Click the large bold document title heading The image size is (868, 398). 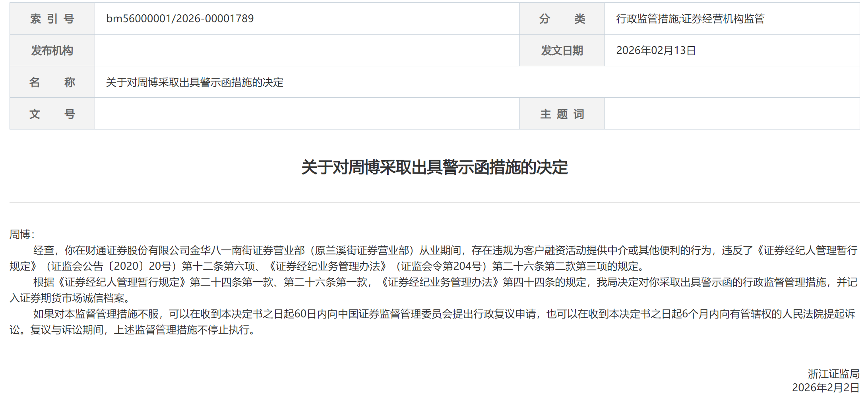point(434,167)
